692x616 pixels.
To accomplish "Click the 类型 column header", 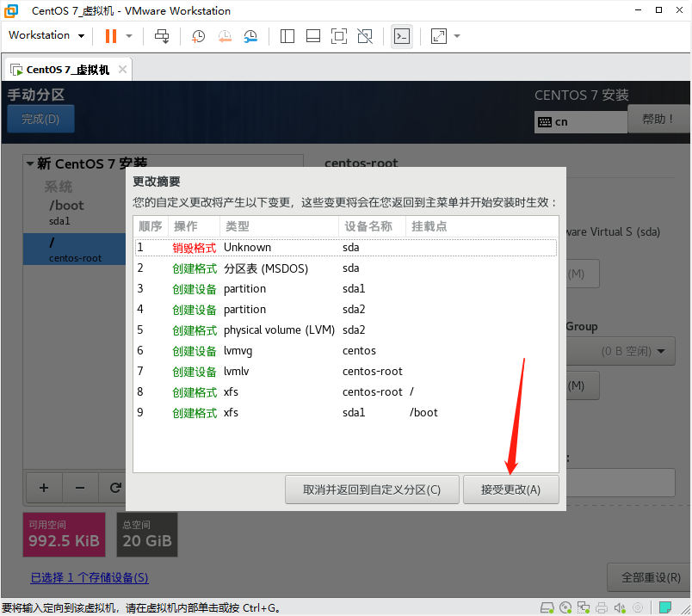I will (x=279, y=226).
